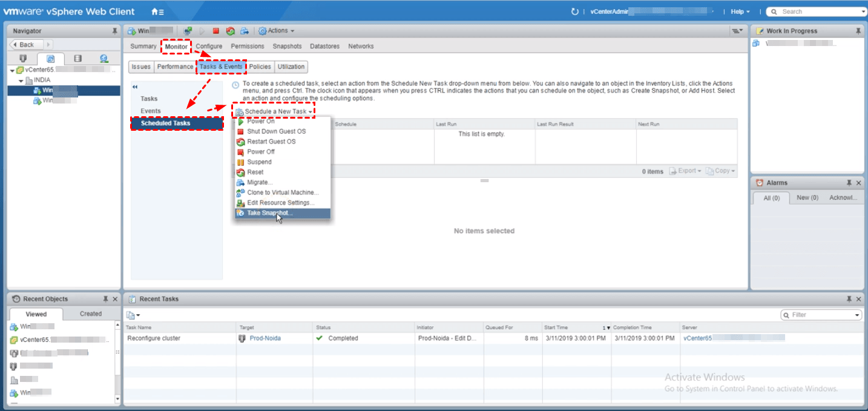Choose Suspend from the task menu
The image size is (868, 411).
(282, 162)
